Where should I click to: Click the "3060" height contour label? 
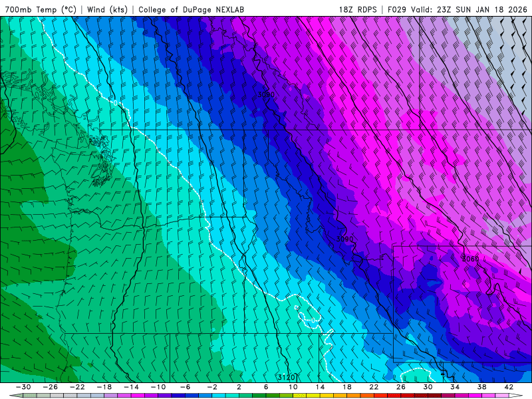tap(470, 259)
